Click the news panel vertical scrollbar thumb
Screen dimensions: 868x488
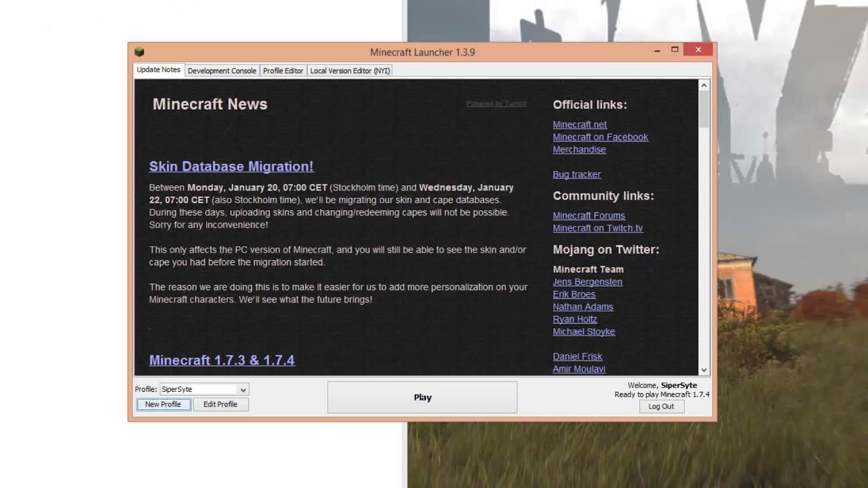pyautogui.click(x=704, y=109)
